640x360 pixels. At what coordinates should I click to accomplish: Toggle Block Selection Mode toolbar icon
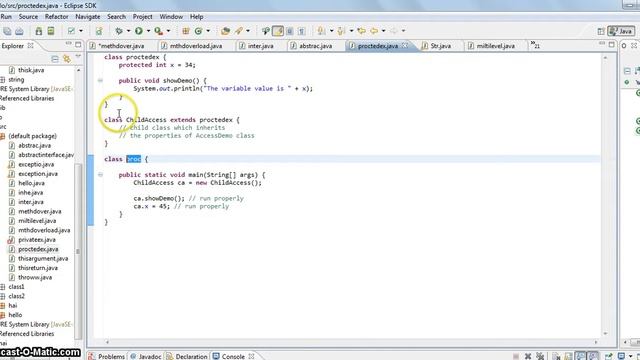point(290,31)
